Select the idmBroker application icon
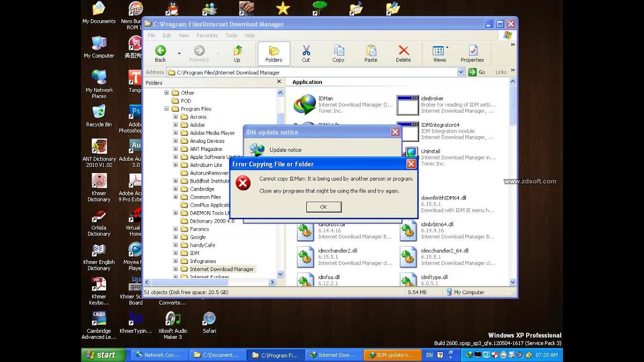 pos(408,105)
